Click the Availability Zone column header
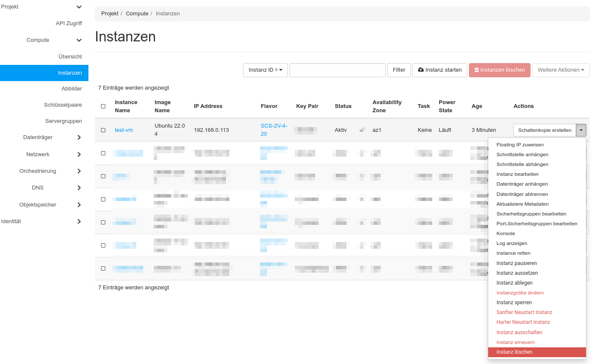 point(387,106)
